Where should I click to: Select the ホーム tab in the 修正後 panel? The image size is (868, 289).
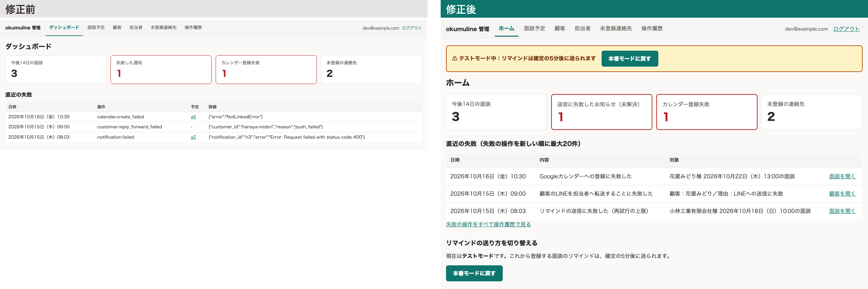(x=506, y=29)
